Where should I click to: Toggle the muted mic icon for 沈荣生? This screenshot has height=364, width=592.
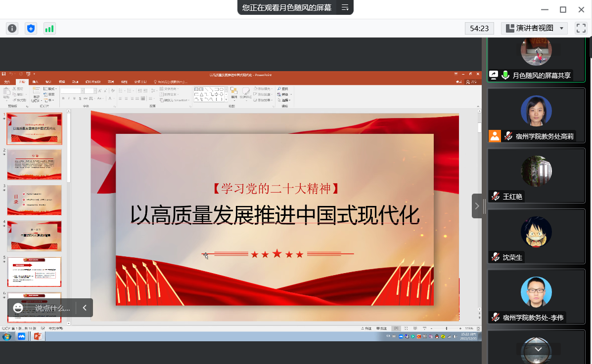pos(495,257)
